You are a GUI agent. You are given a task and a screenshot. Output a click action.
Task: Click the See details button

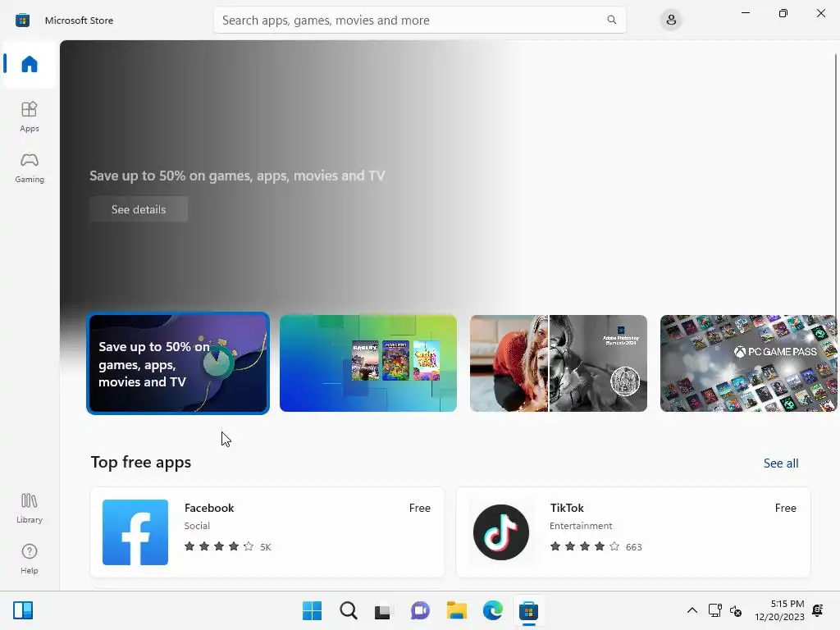pos(138,209)
